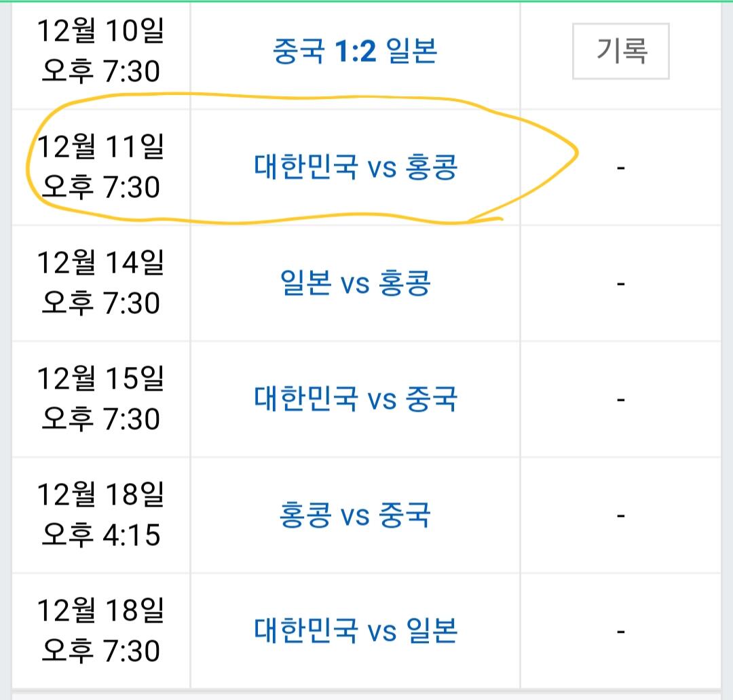The image size is (733, 700).
Task: Click the 12월 18일 오후 4:15 date cell
Action: [x=100, y=515]
